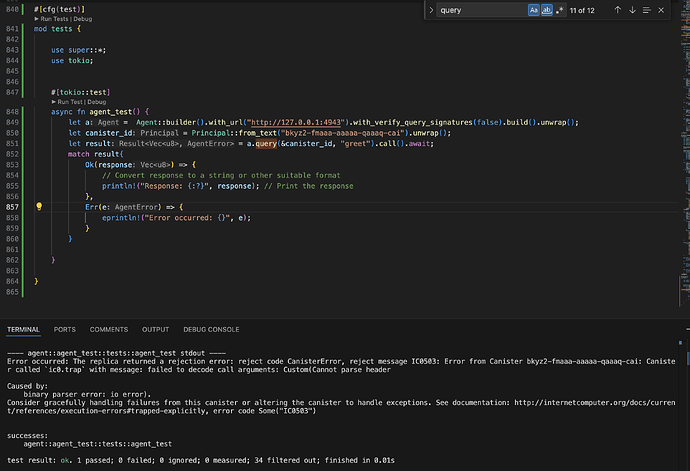Toggle Find in Selection icon
The height and width of the screenshot is (471, 690).
tap(646, 10)
